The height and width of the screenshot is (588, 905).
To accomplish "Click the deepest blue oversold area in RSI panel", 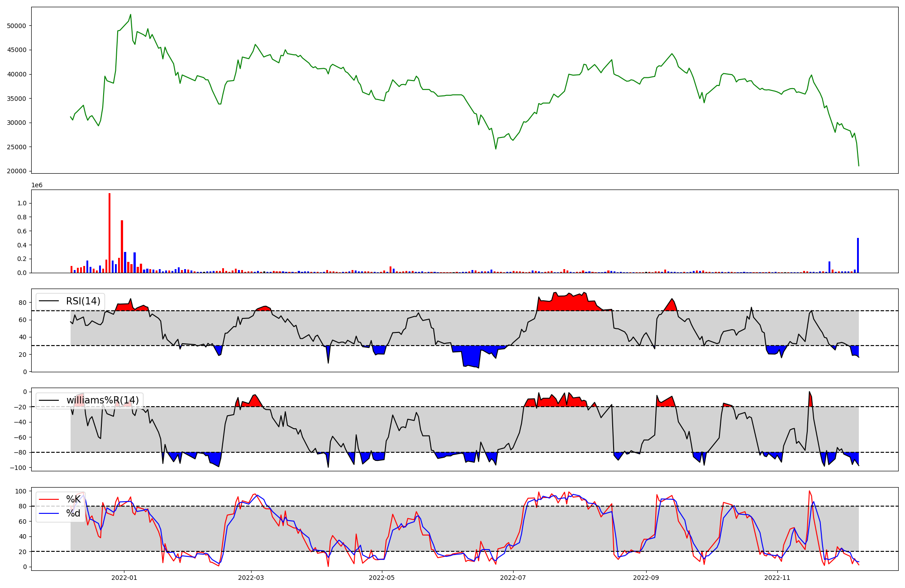I will tap(471, 356).
